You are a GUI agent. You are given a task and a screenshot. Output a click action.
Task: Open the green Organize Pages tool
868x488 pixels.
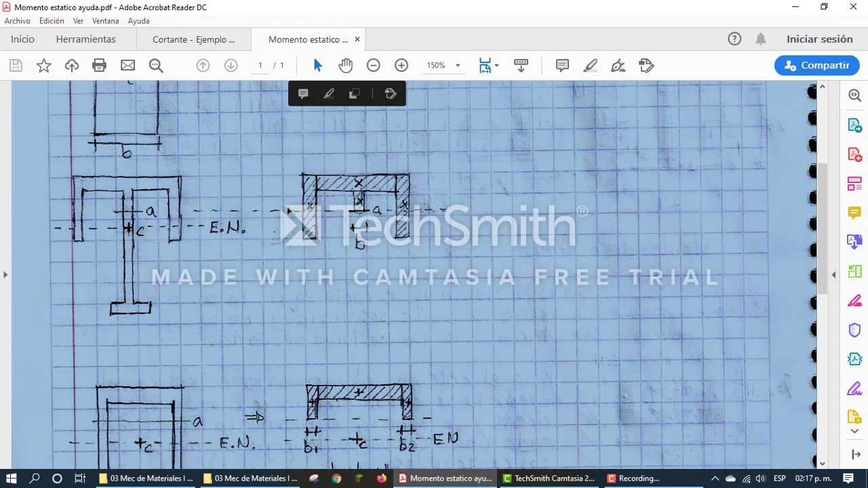click(854, 271)
